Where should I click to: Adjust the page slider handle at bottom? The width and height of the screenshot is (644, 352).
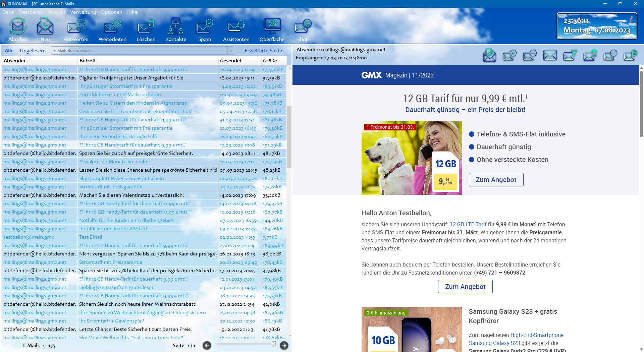point(274,344)
